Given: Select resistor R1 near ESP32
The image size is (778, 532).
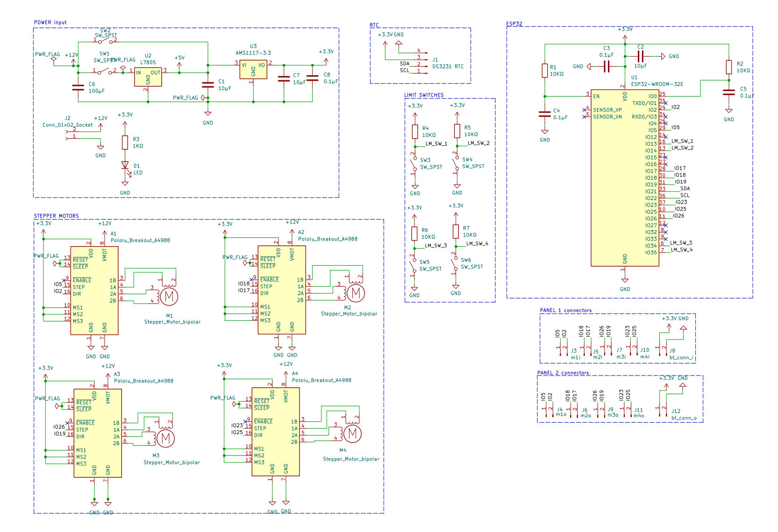Looking at the screenshot, I should [545, 71].
